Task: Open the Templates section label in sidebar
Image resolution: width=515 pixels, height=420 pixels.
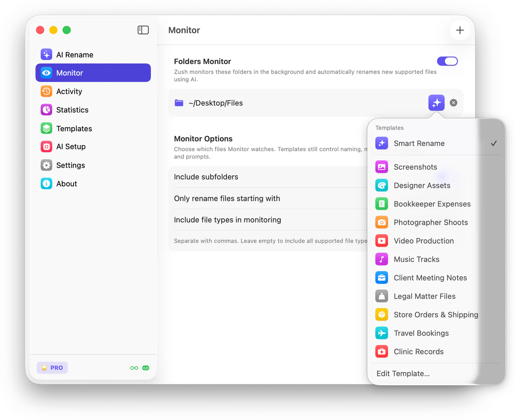Action: point(74,129)
